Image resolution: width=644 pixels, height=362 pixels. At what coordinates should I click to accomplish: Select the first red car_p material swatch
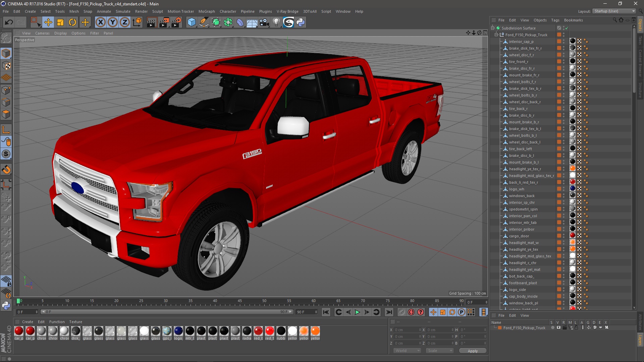pos(19,331)
